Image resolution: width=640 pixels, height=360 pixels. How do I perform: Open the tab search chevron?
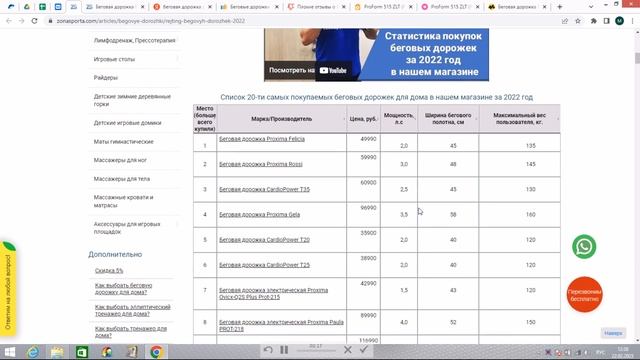pyautogui.click(x=591, y=7)
